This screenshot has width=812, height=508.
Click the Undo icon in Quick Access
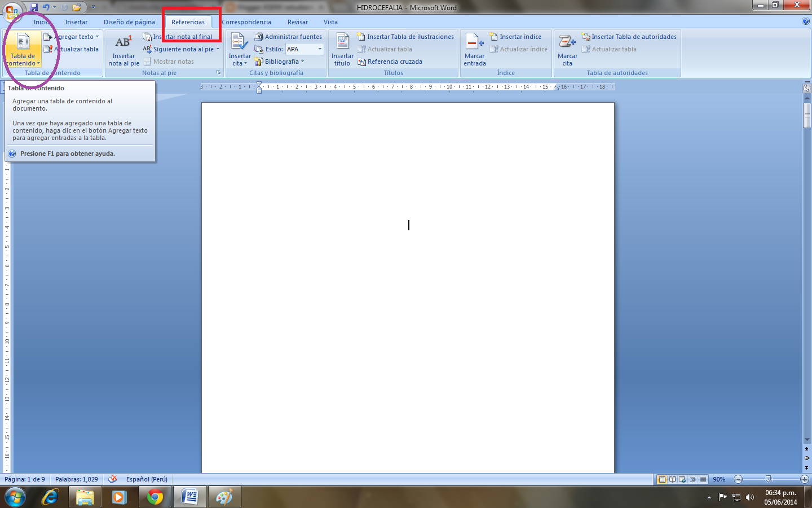tap(46, 7)
